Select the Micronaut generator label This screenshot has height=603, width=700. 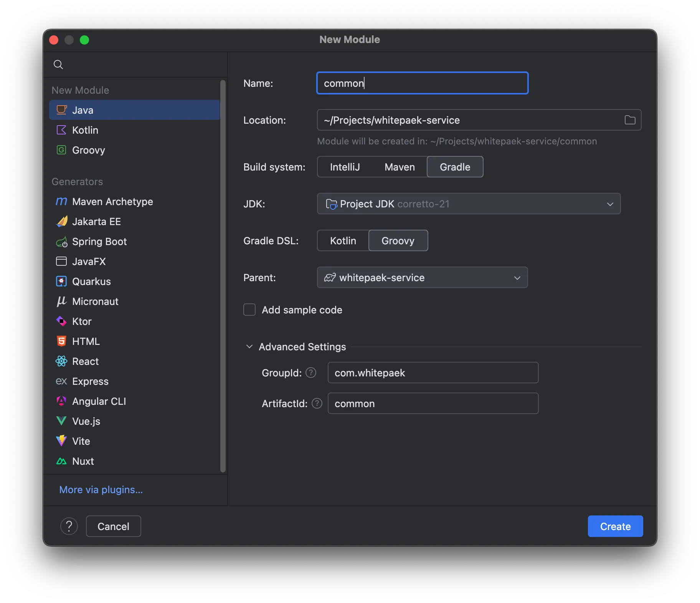click(x=95, y=301)
